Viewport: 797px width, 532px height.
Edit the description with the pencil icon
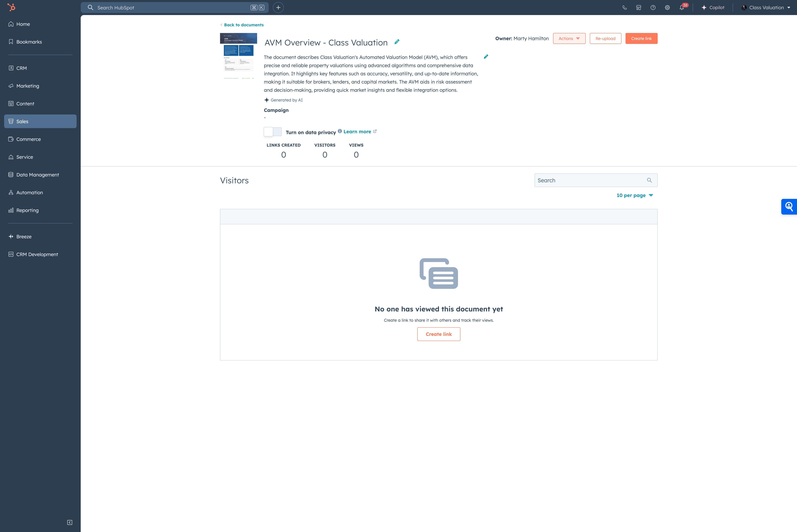(x=486, y=57)
